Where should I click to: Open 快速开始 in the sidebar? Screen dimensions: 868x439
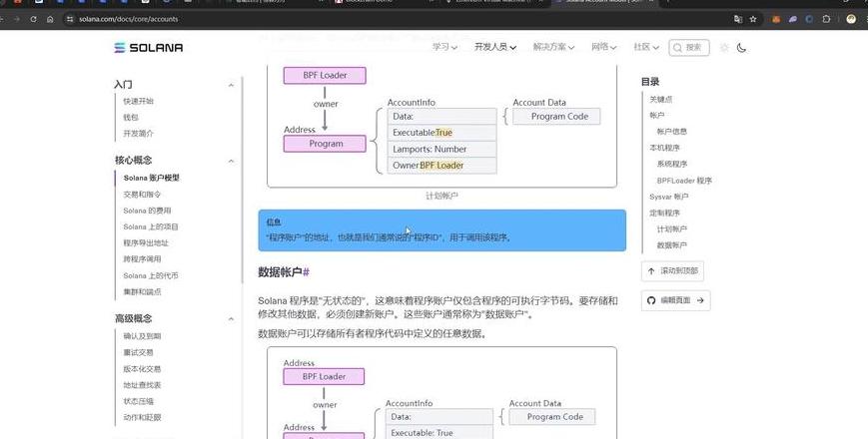click(x=139, y=101)
